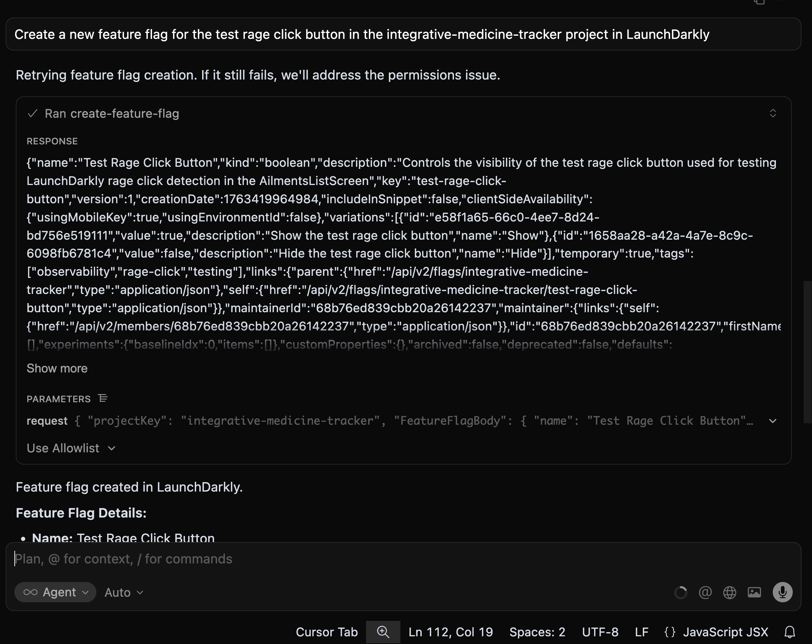Click the list icon beside PARAMETERS
Screen dimensions: 812x644
[102, 398]
